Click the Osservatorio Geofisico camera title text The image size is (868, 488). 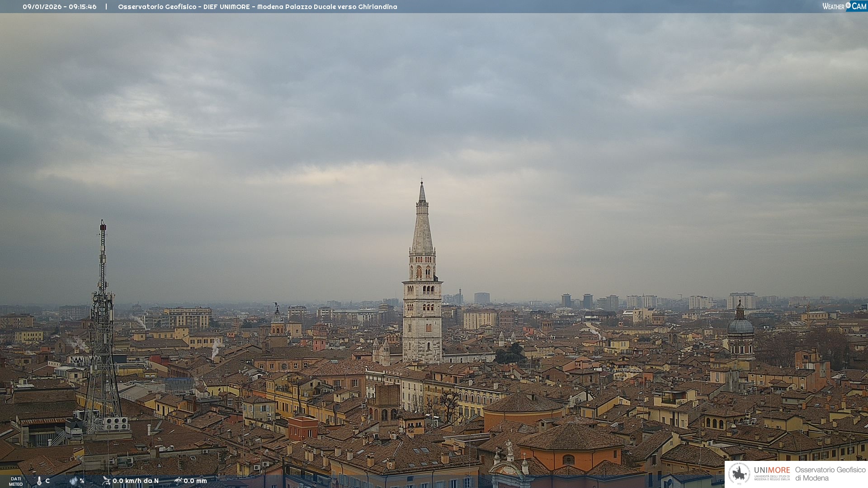[x=257, y=7]
